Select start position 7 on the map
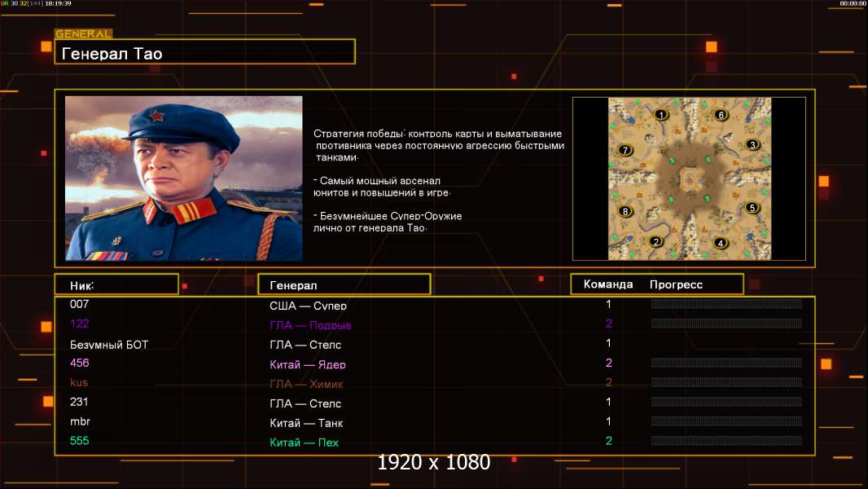Viewport: 868px width, 489px height. [625, 150]
